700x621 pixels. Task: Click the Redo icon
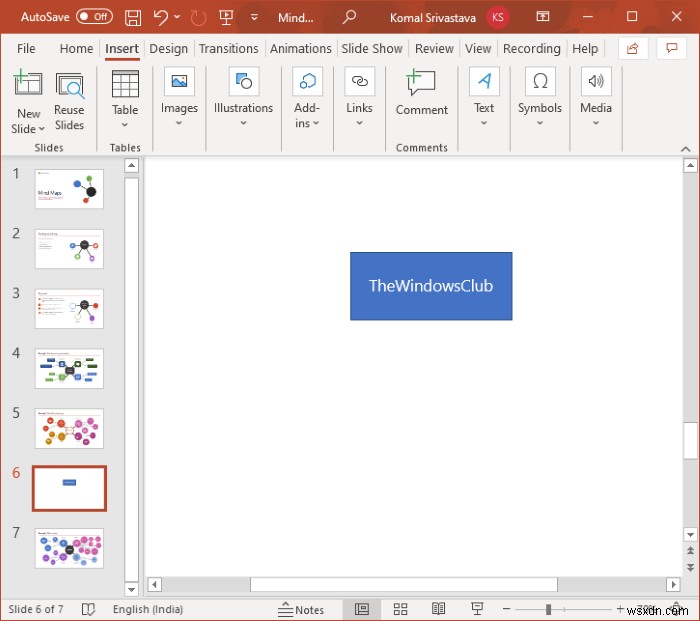coord(198,18)
